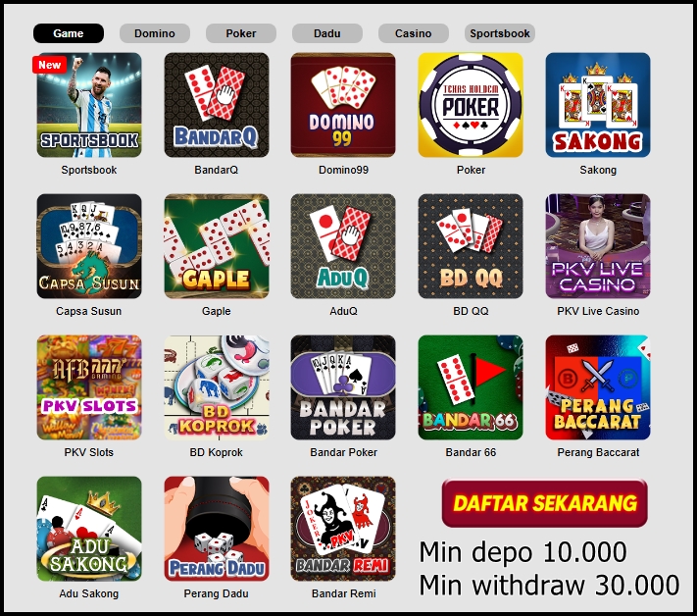Open the Sportsbook thumbnail marked New
Screen dimensions: 697x616
coord(89,105)
